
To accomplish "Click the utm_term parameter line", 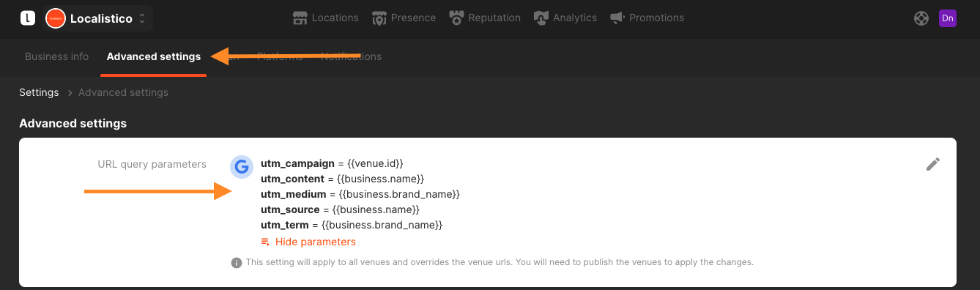I will coord(352,225).
